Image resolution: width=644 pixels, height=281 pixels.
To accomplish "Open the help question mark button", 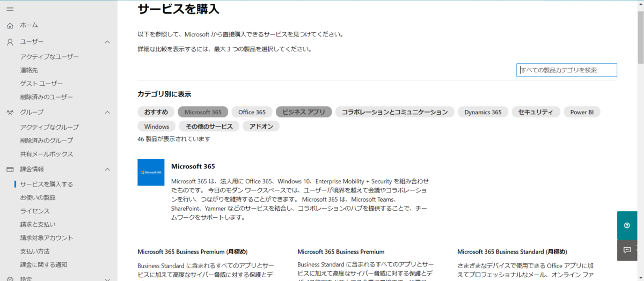I will click(x=627, y=225).
